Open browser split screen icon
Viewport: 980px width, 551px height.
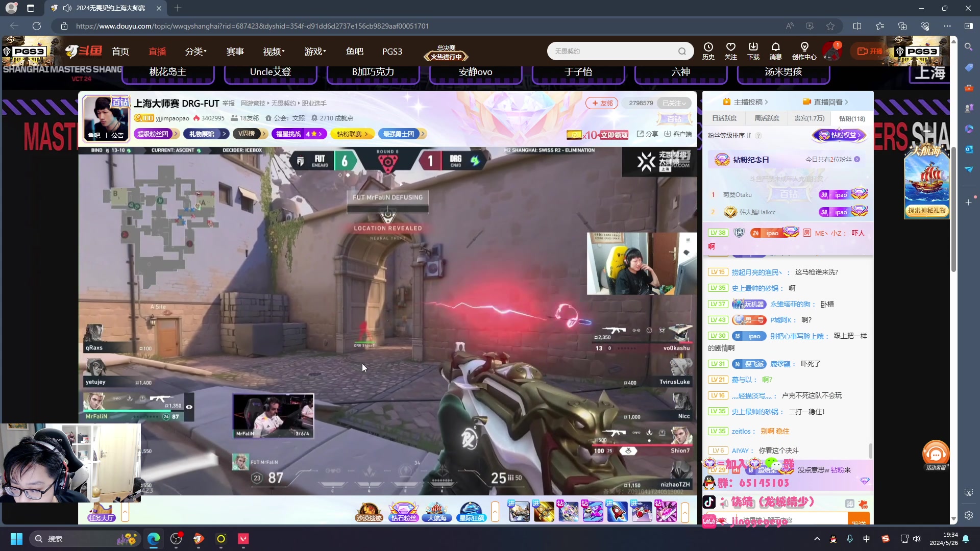857,26
